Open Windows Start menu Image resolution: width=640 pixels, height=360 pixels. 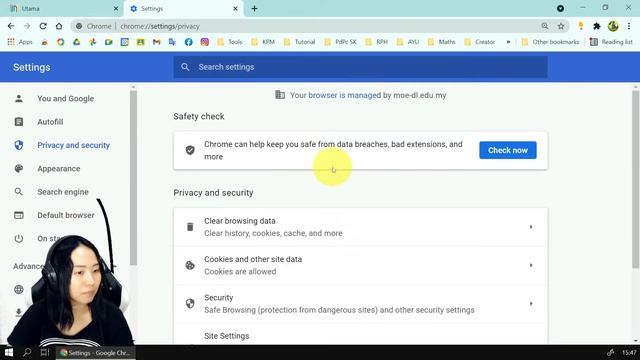[x=9, y=352]
